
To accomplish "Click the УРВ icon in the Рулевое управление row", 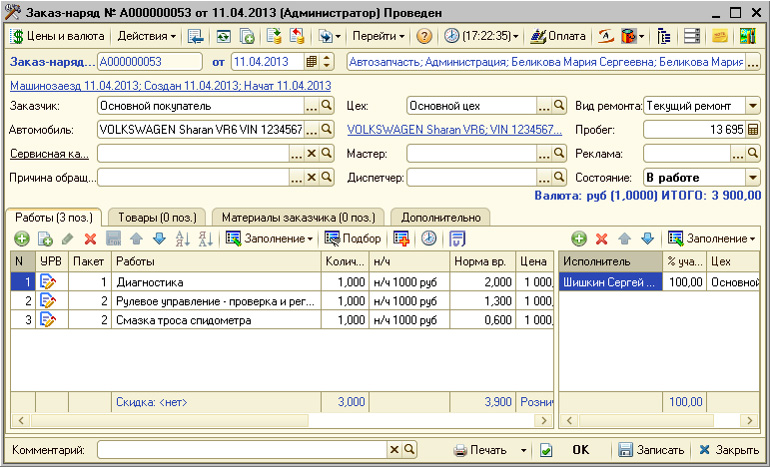I will tap(48, 301).
